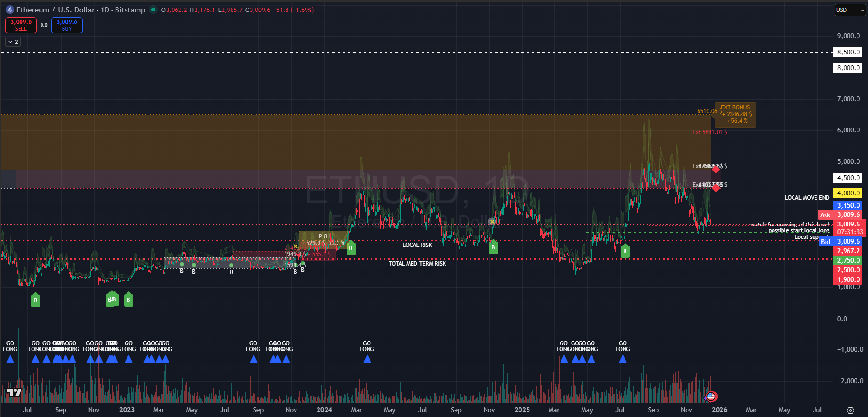868x417 pixels.
Task: Click the green B signal label near July 2025
Action: coord(625,251)
